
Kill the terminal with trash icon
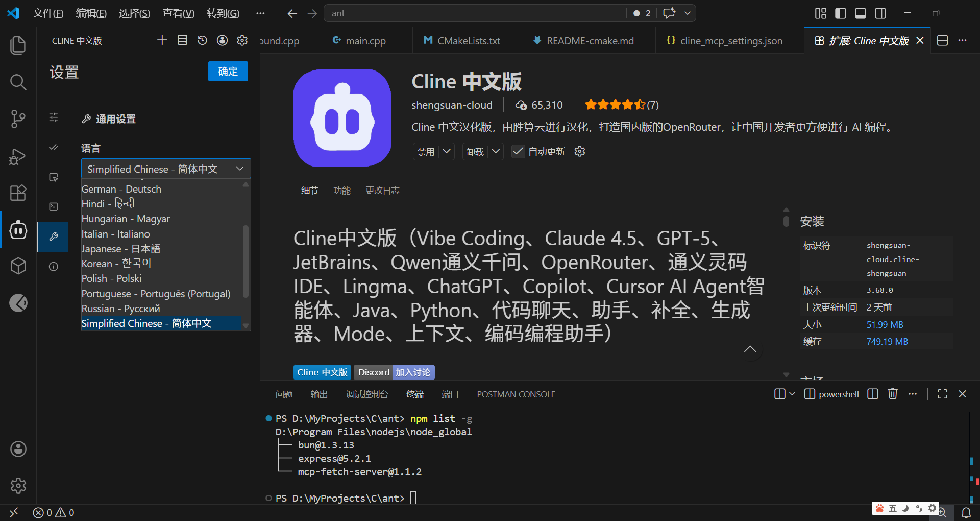[x=893, y=394]
